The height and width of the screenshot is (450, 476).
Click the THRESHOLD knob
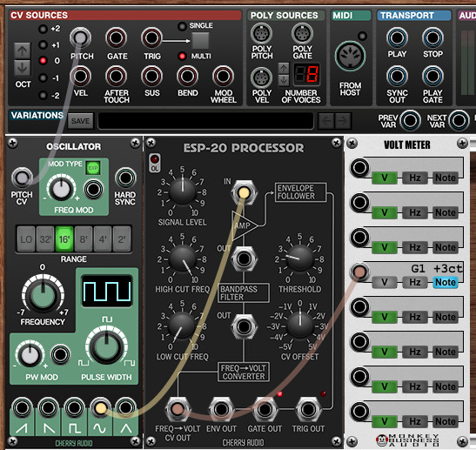[300, 259]
